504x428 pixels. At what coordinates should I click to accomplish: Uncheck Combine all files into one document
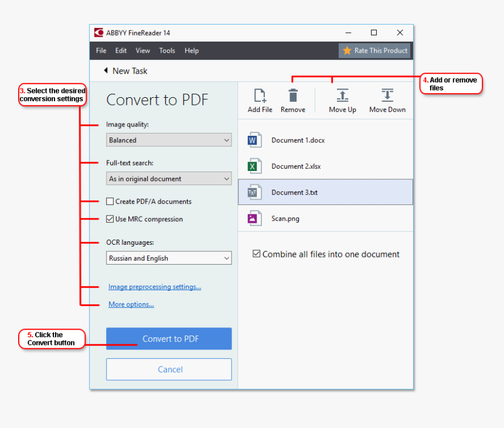pos(256,254)
